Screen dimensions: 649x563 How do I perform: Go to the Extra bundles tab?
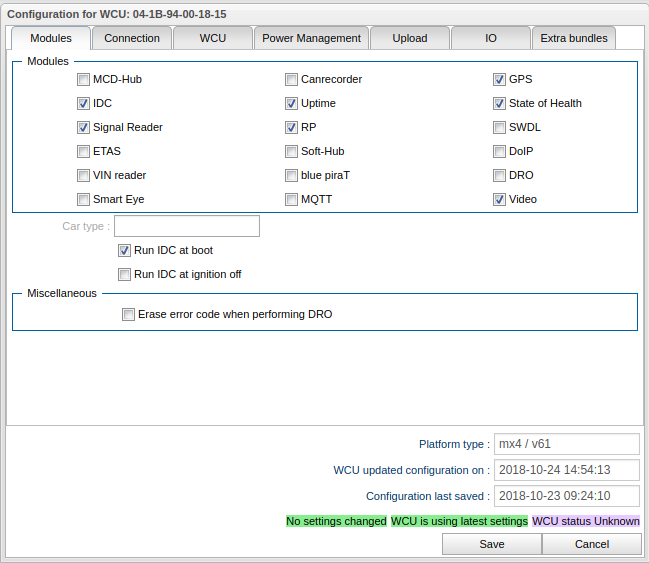coord(573,38)
